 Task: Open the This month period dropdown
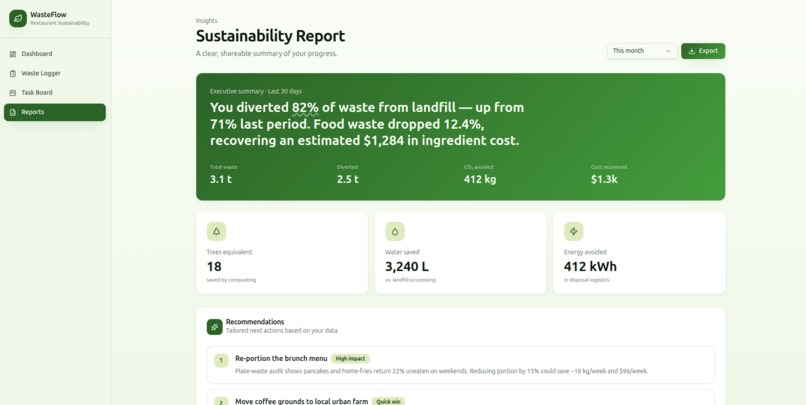point(642,51)
